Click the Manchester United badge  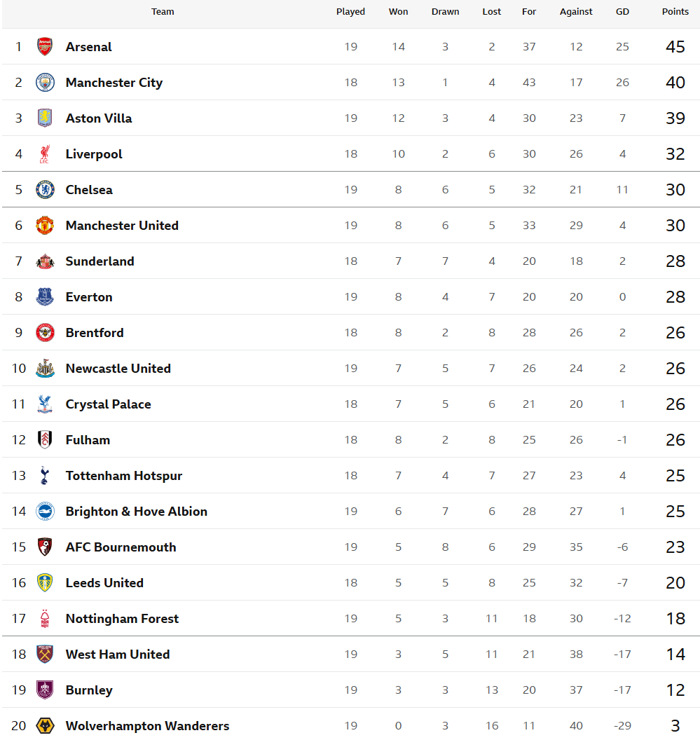[45, 226]
